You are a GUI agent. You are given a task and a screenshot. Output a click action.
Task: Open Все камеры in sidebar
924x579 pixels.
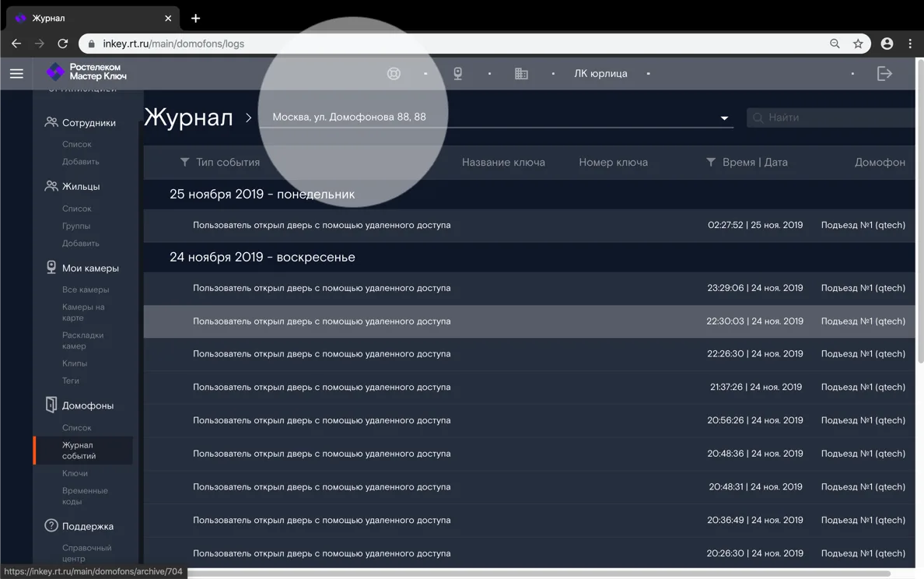(x=86, y=289)
